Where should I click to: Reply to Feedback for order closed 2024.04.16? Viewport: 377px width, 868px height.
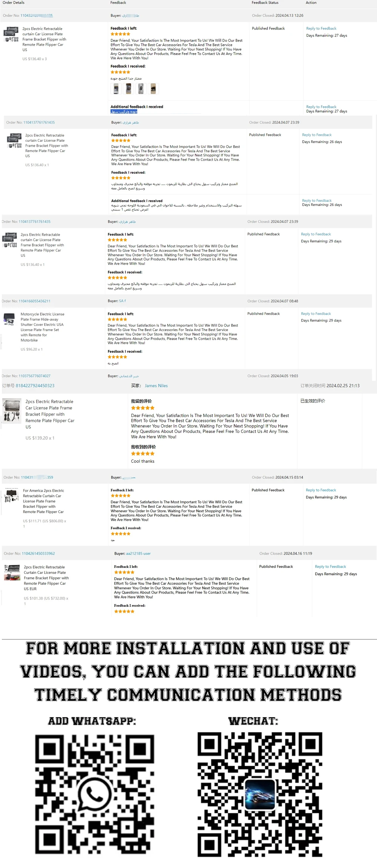coord(330,567)
